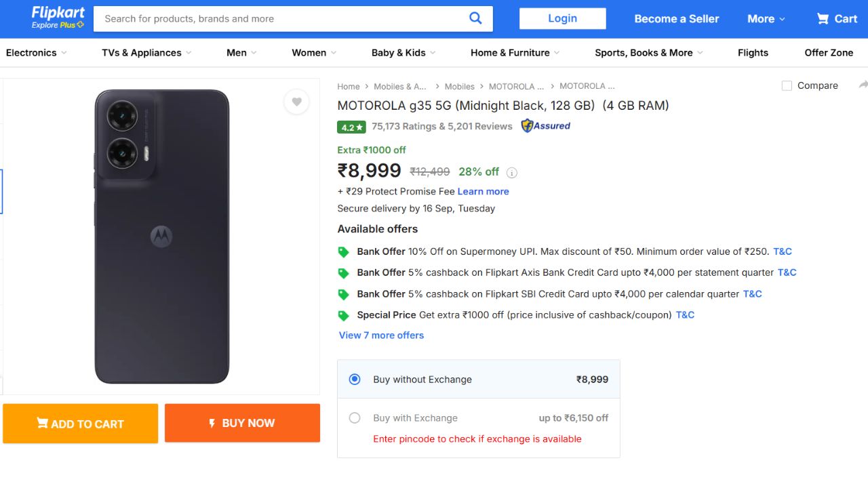Click the cart icon in header

tap(823, 19)
